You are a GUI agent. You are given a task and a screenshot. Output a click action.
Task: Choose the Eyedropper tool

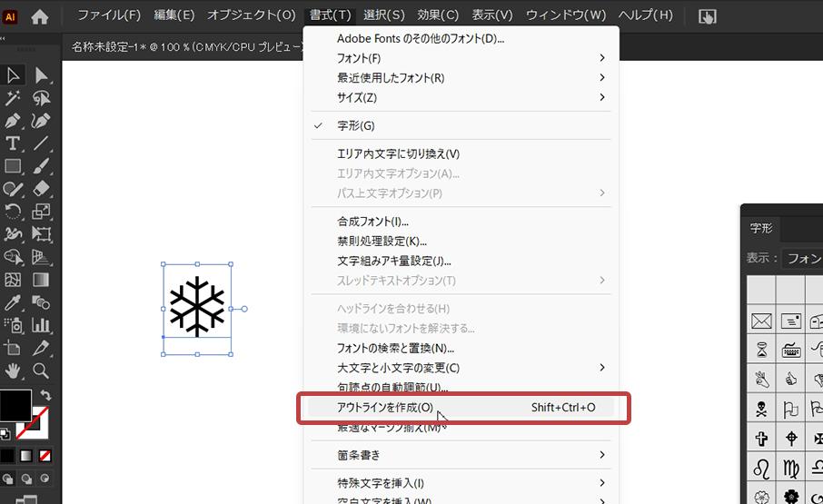tap(13, 302)
